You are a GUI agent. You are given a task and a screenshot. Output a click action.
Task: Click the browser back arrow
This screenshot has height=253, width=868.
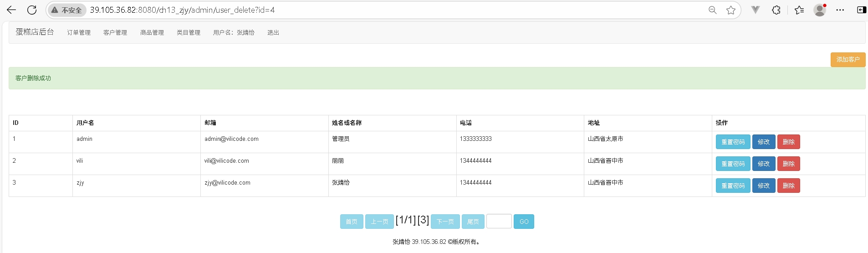(x=11, y=10)
